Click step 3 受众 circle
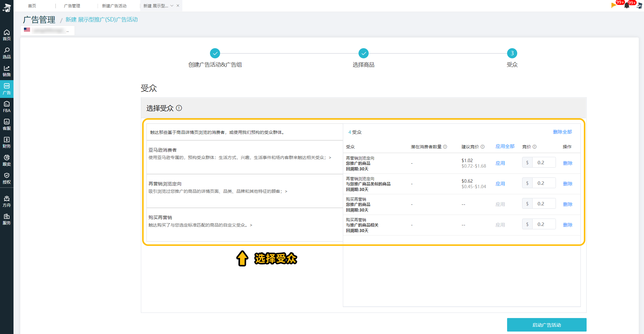This screenshot has height=334, width=644. pos(512,53)
